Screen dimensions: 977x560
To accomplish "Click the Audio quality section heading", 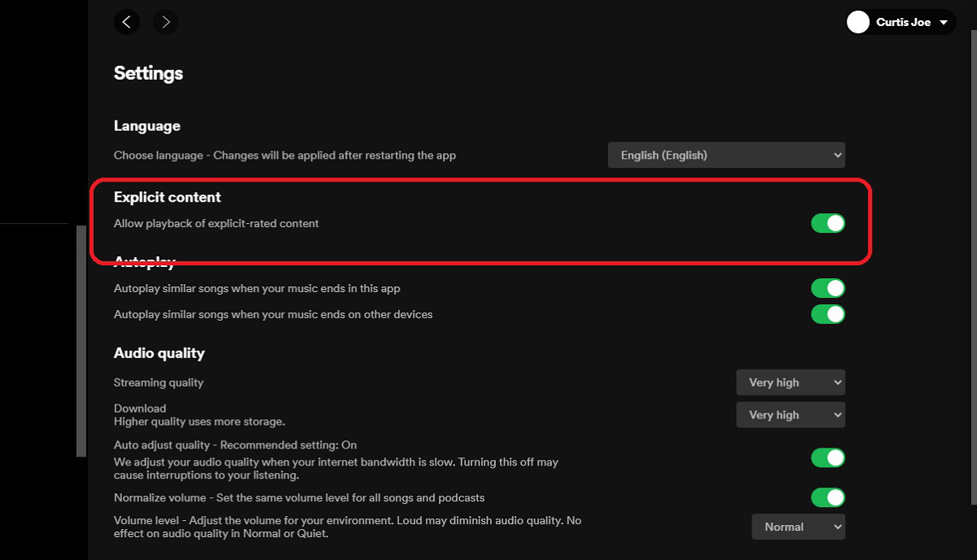I will [160, 353].
